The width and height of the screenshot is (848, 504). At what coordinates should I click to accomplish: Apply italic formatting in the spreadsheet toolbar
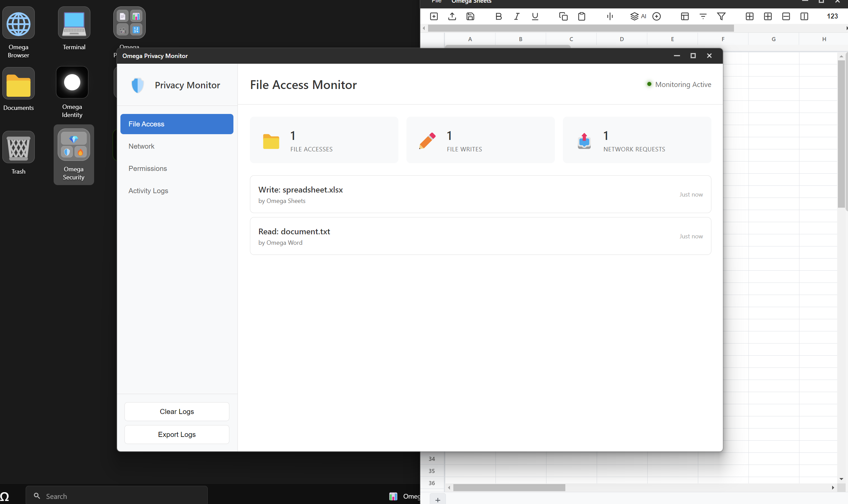517,16
